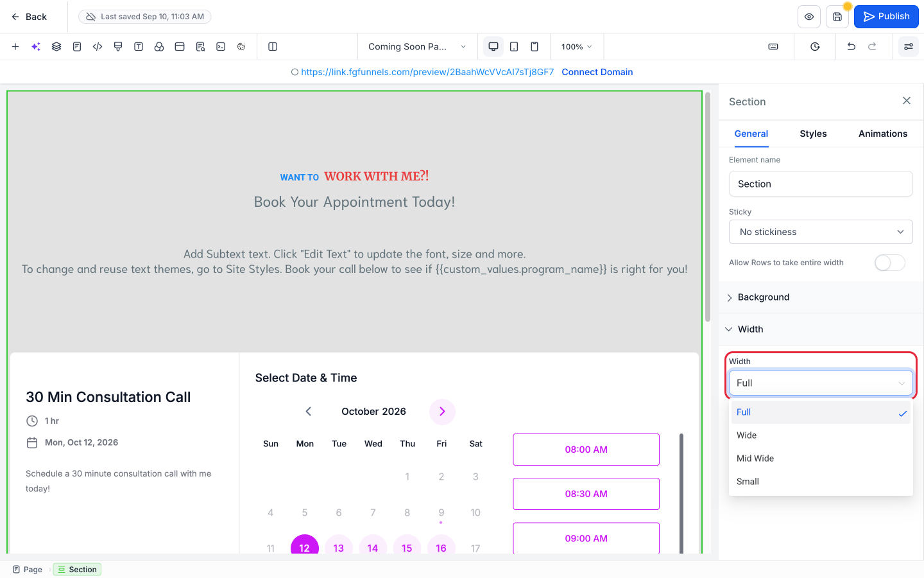This screenshot has height=578, width=924.
Task: Open the fgfunnels preview link
Action: [x=427, y=72]
